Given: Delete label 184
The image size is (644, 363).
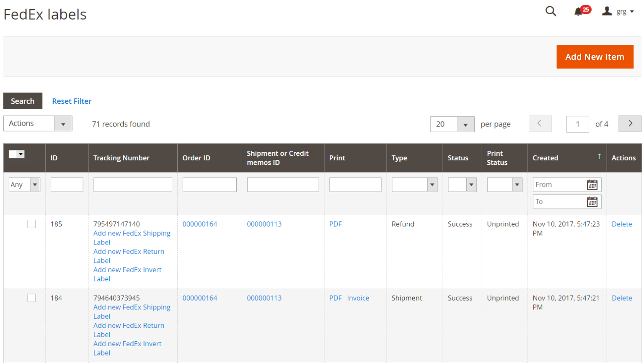Looking at the screenshot, I should pos(621,298).
